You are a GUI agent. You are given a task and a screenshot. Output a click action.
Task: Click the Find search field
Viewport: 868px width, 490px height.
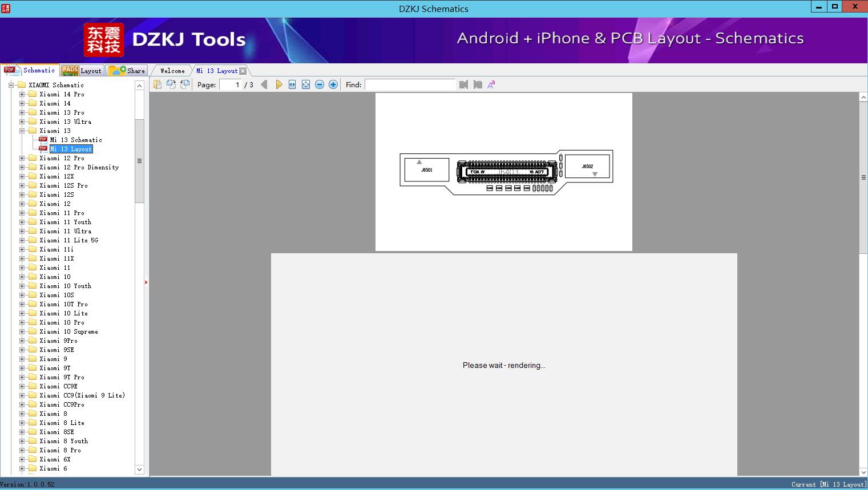(410, 84)
